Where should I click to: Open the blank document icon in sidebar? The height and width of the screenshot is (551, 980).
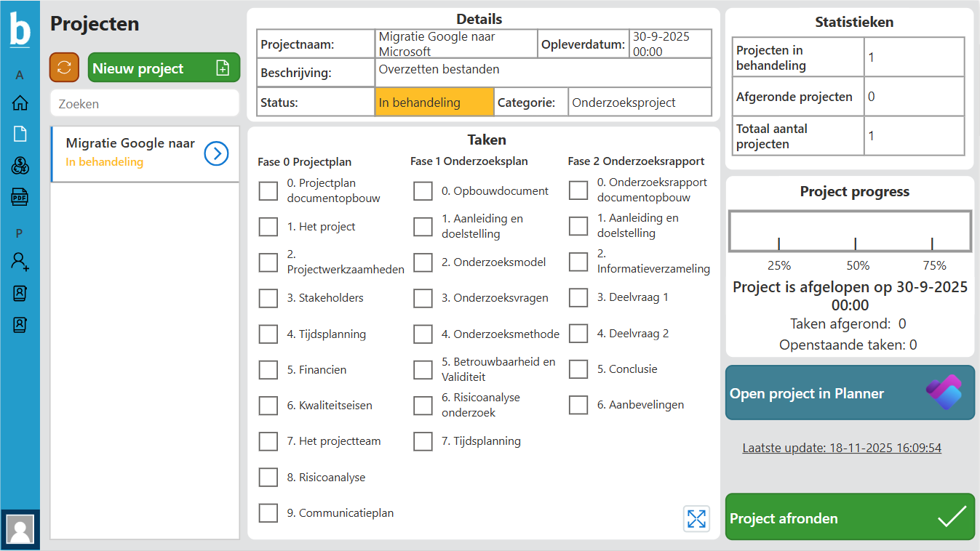coord(20,134)
